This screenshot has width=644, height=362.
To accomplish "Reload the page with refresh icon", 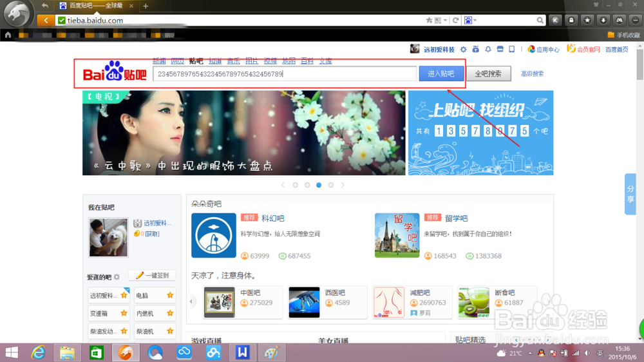I will click(455, 20).
